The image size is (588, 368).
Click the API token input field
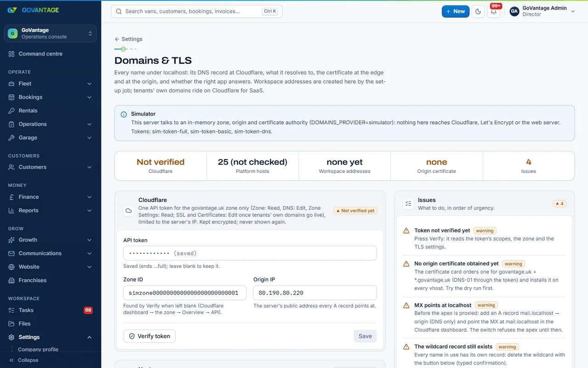[x=250, y=253]
